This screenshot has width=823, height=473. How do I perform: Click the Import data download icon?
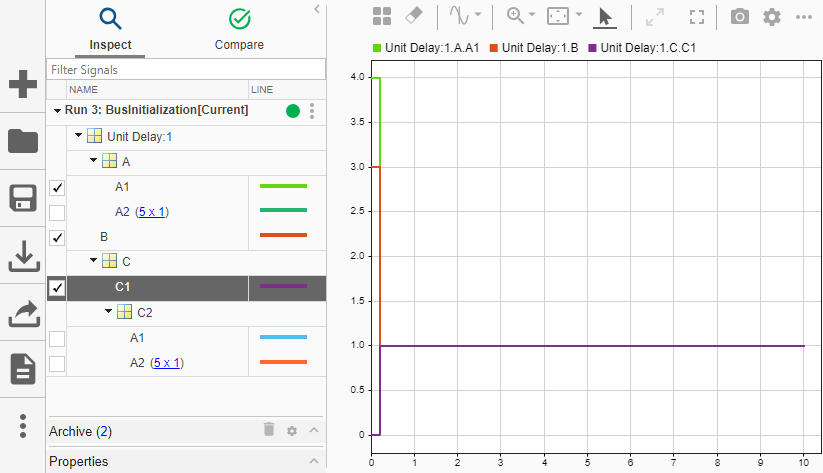24,256
